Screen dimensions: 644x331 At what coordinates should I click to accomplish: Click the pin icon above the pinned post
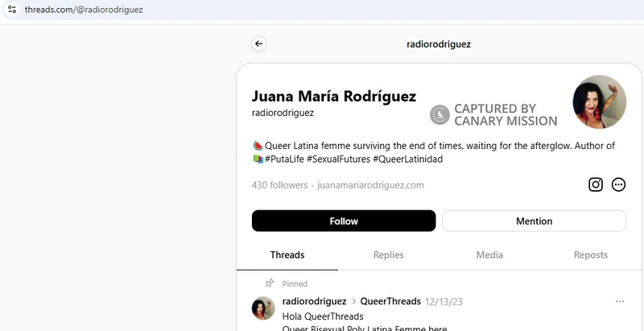[270, 283]
